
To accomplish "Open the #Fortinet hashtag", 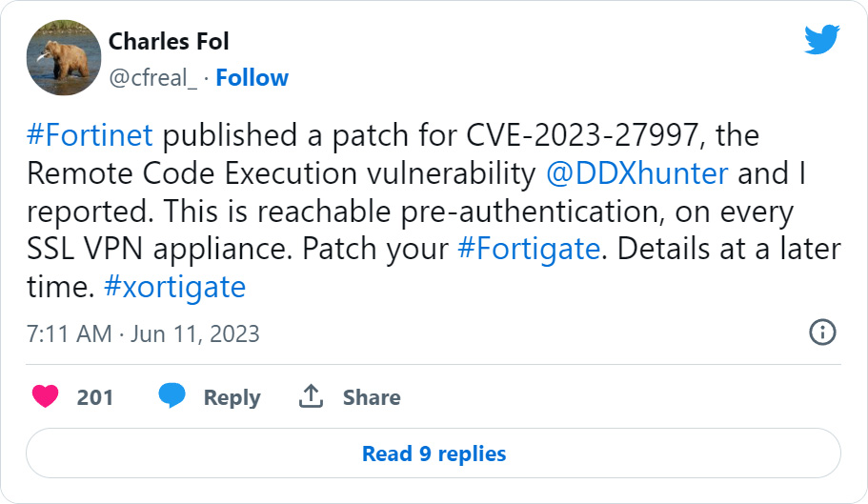I will coord(90,135).
